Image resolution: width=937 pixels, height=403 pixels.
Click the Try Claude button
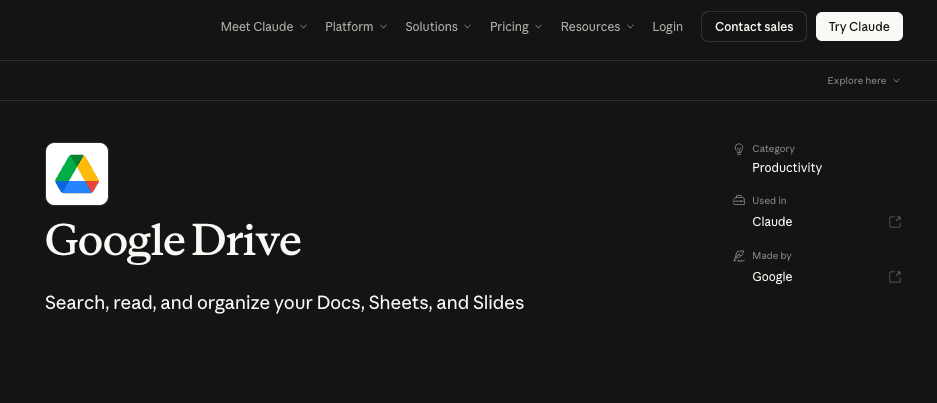(859, 27)
